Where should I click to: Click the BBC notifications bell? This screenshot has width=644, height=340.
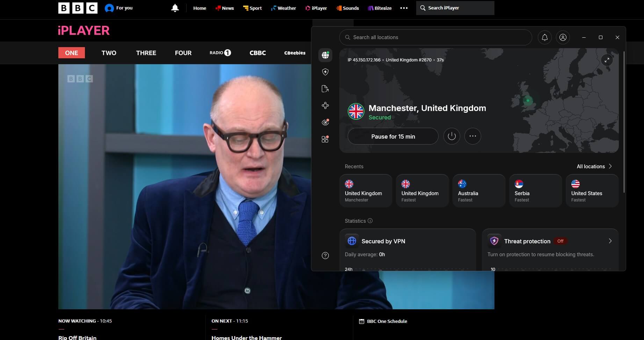[x=175, y=8]
